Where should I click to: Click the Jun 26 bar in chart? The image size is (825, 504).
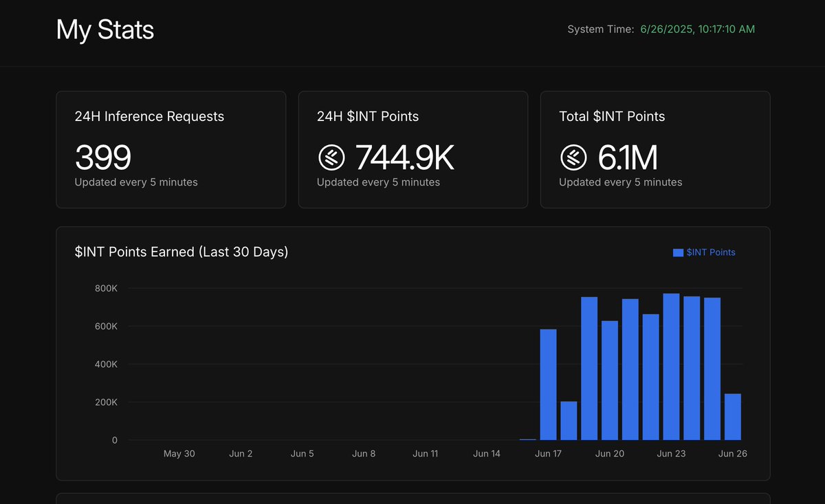733,417
